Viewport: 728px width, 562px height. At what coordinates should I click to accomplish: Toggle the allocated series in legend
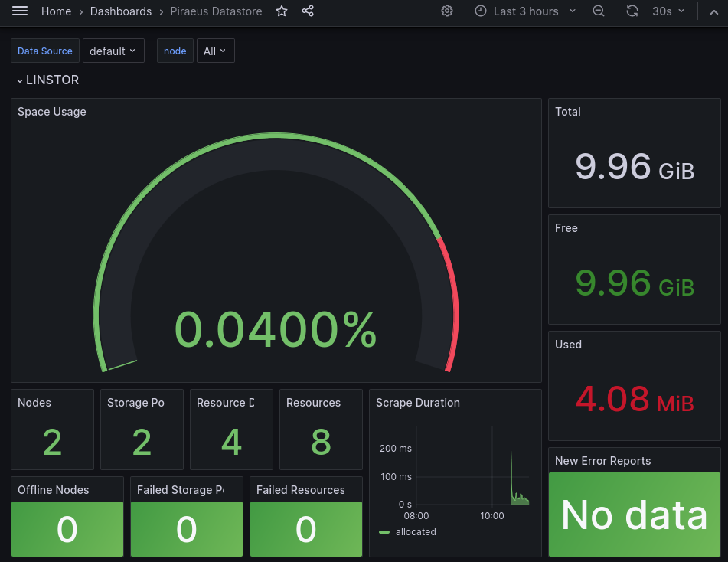[x=416, y=532]
